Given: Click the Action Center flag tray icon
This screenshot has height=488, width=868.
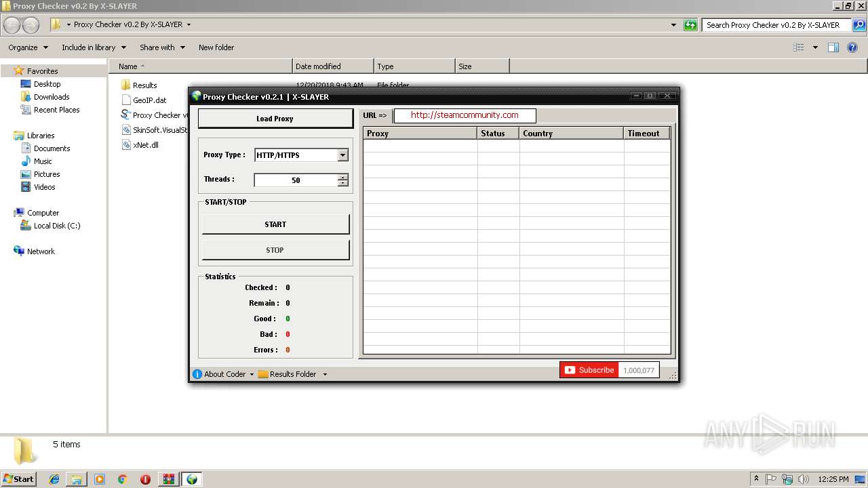Looking at the screenshot, I should pyautogui.click(x=771, y=479).
